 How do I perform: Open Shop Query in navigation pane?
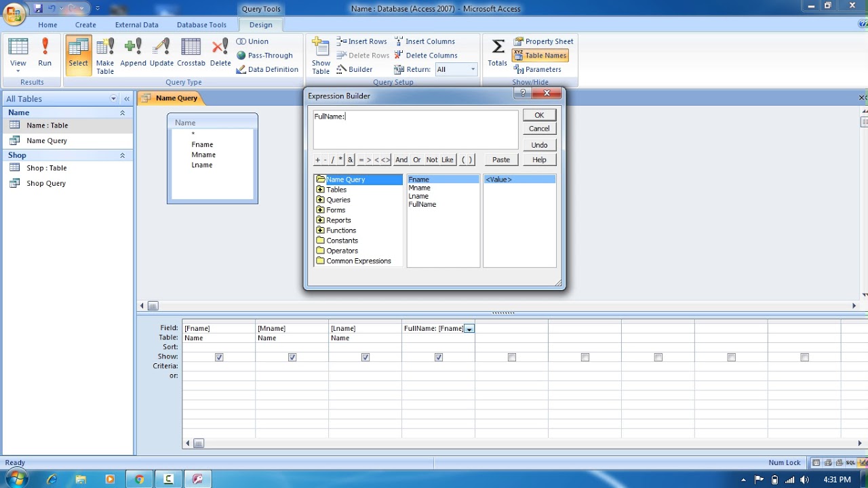[x=46, y=184]
